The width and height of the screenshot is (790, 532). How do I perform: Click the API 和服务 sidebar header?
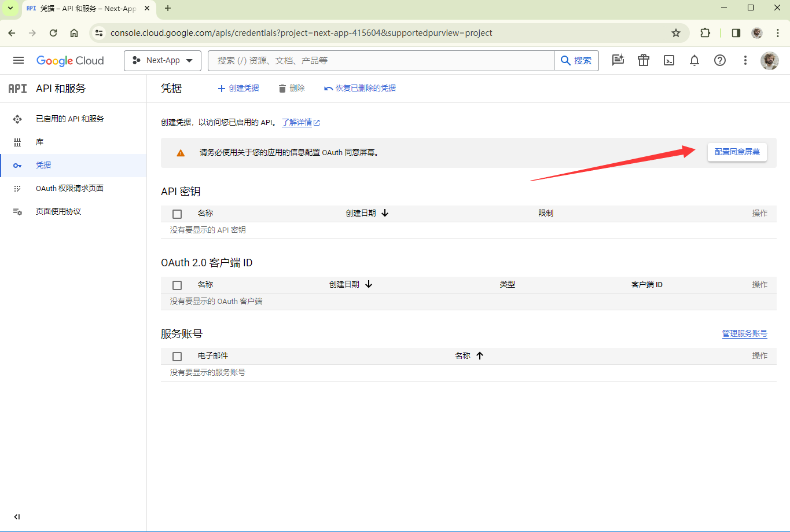tap(61, 88)
